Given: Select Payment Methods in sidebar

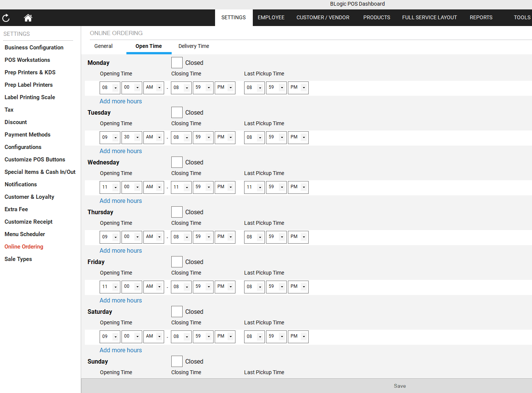Looking at the screenshot, I should 28,135.
